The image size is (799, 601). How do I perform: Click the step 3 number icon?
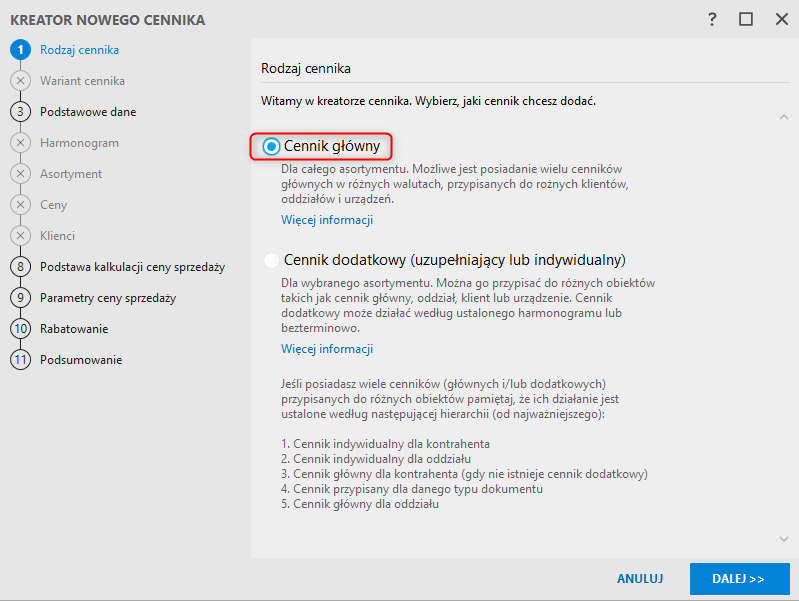pos(20,112)
